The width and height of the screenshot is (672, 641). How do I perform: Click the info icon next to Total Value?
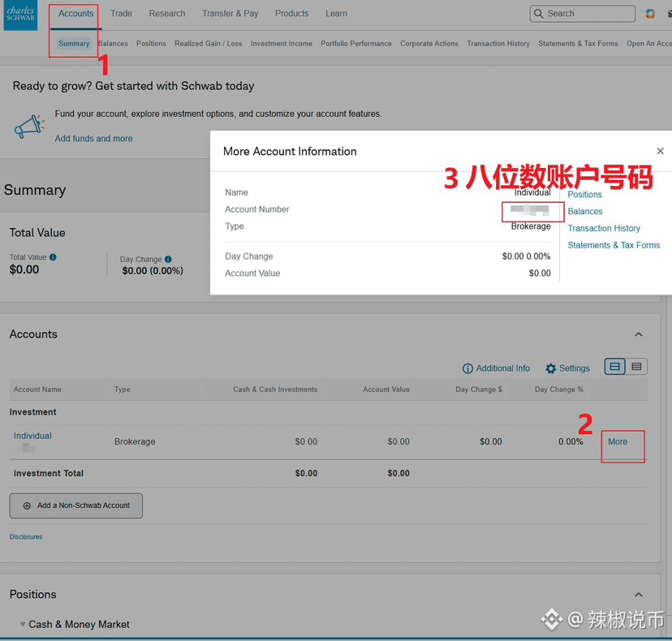coord(53,257)
